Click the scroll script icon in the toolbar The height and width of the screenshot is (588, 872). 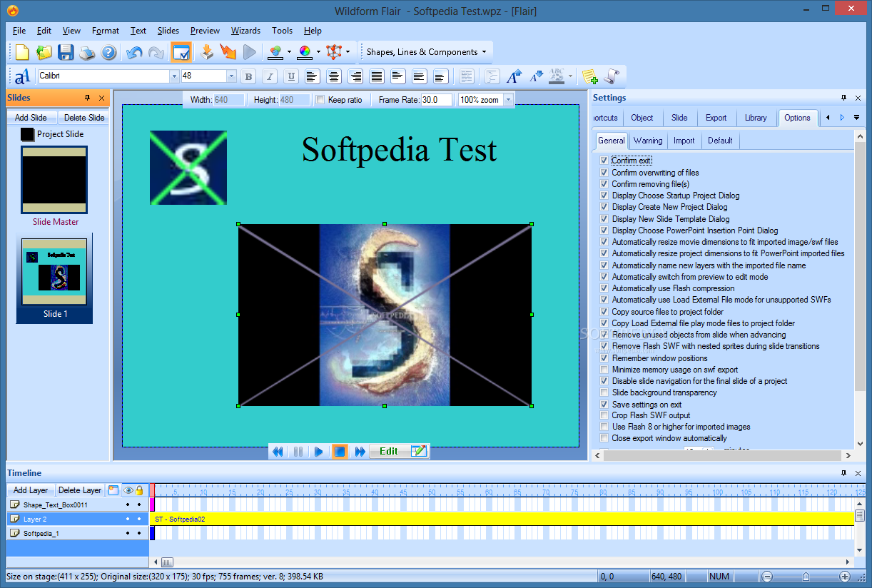(612, 76)
